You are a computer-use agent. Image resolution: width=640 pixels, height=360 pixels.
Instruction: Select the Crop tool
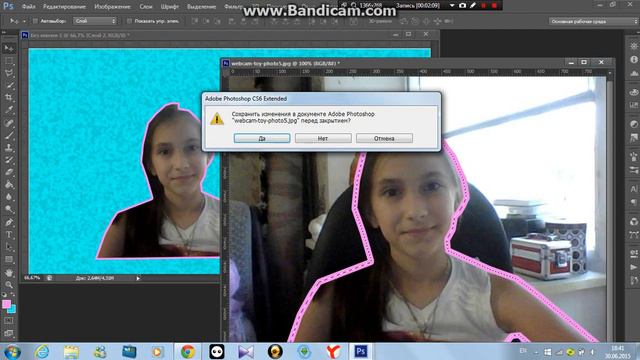pyautogui.click(x=9, y=98)
